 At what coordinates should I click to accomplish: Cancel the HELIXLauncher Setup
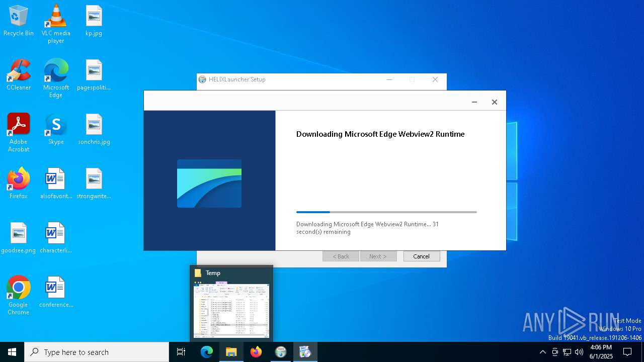pos(422,256)
